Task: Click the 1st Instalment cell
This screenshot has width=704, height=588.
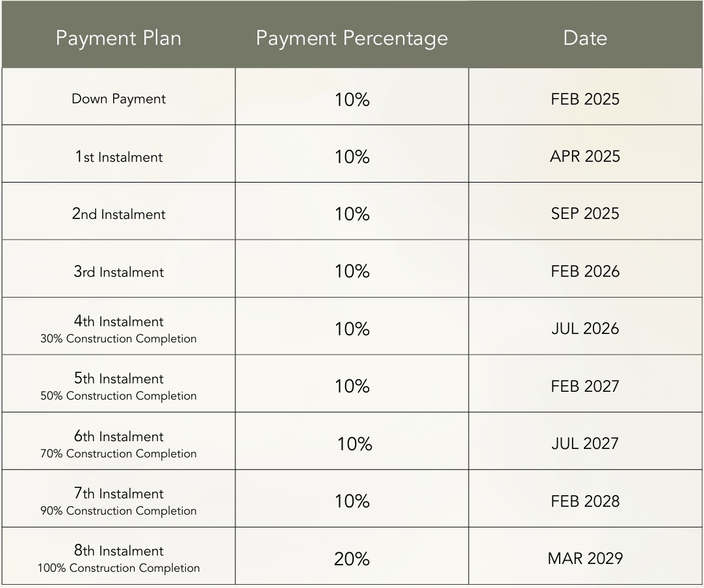Action: (118, 157)
